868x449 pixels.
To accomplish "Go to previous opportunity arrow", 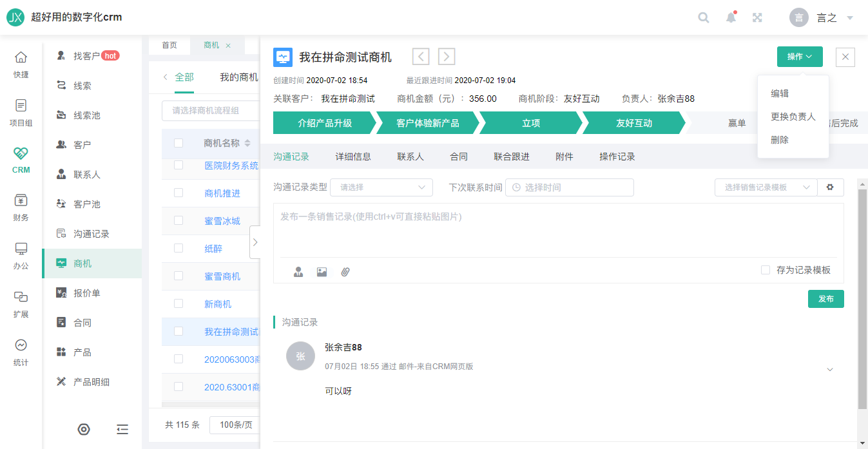I will (x=421, y=57).
